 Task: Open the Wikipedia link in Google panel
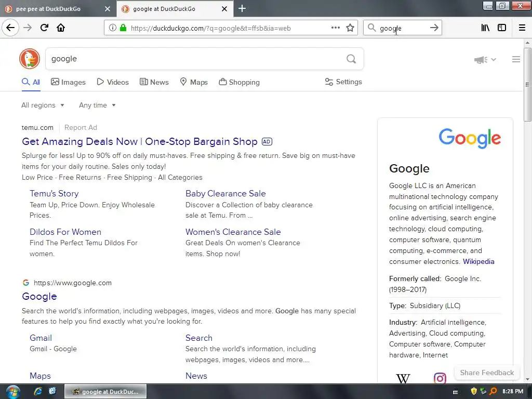(x=478, y=261)
